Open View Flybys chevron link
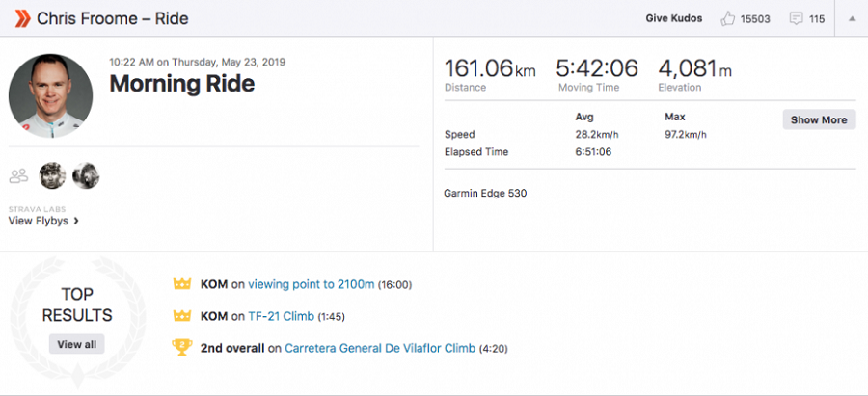 tap(43, 221)
